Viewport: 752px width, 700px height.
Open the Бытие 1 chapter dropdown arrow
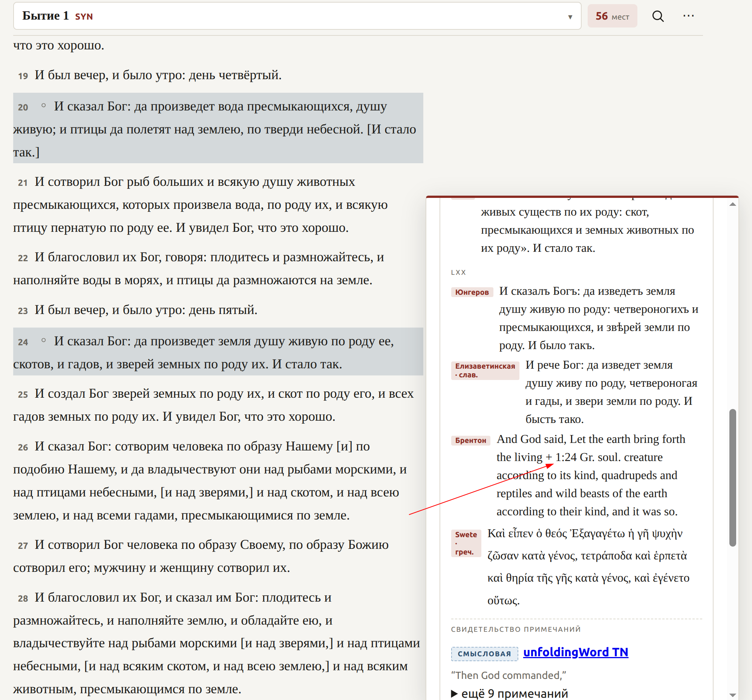[x=570, y=17]
